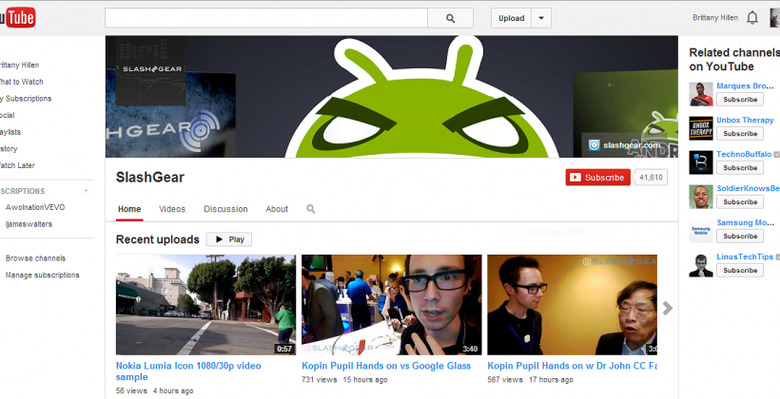Open SoldierKnowsBest channel name link
The image size is (780, 399).
(748, 188)
